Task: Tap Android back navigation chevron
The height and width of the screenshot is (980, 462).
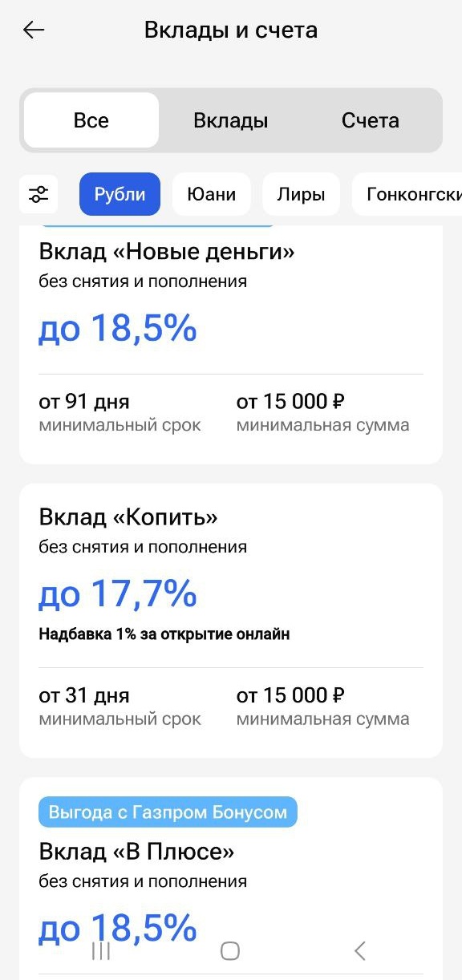Action: [359, 951]
